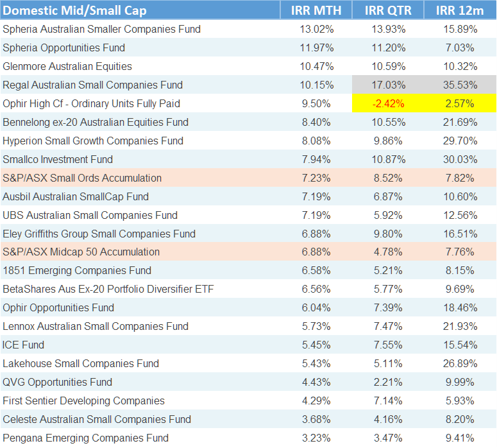Click the 18.46% value for Ophir Opportunities
Viewport: 497px width, 448px height.
460,308
